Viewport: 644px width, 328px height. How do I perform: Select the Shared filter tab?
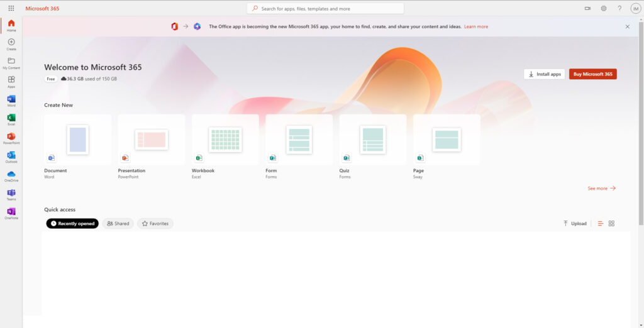[118, 224]
